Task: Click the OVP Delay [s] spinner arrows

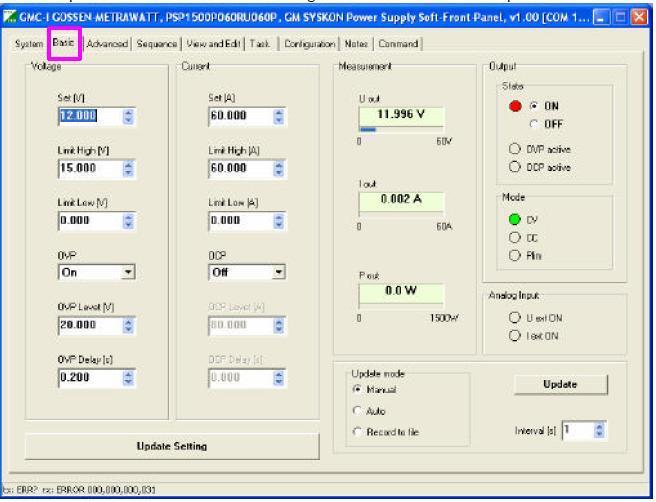Action: pyautogui.click(x=128, y=378)
